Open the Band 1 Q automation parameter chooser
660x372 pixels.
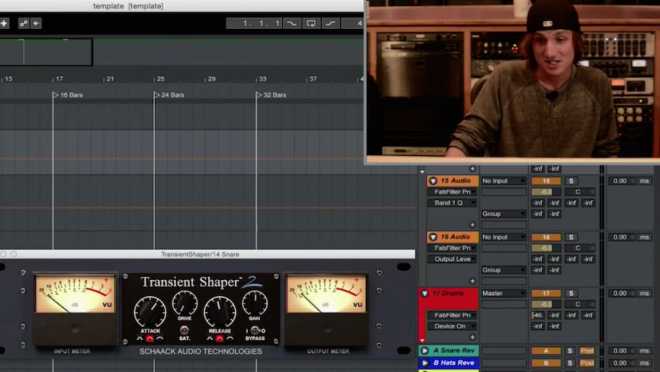coord(452,203)
